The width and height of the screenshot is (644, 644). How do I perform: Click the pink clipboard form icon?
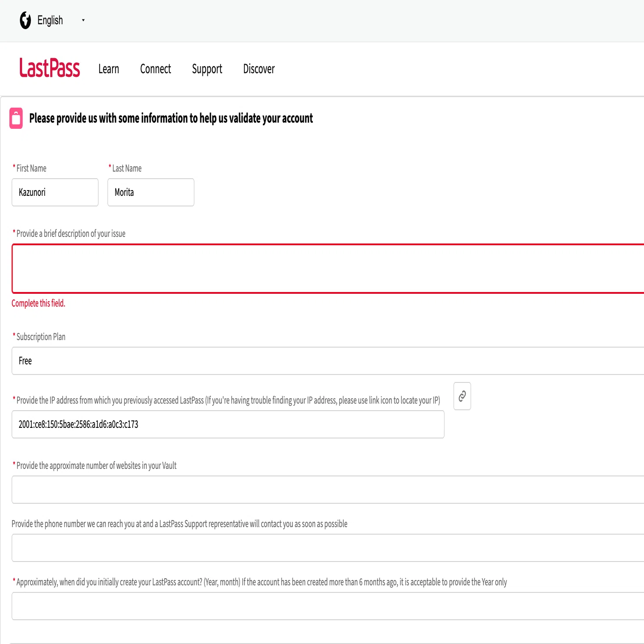pyautogui.click(x=16, y=118)
